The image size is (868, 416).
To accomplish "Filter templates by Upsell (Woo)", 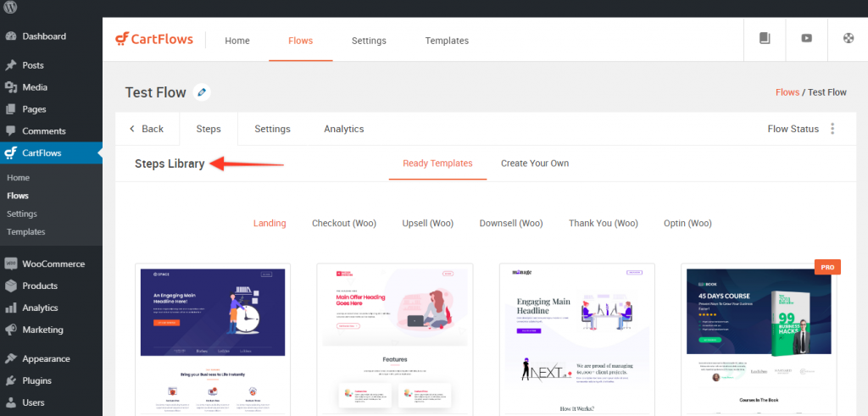I will coord(427,224).
